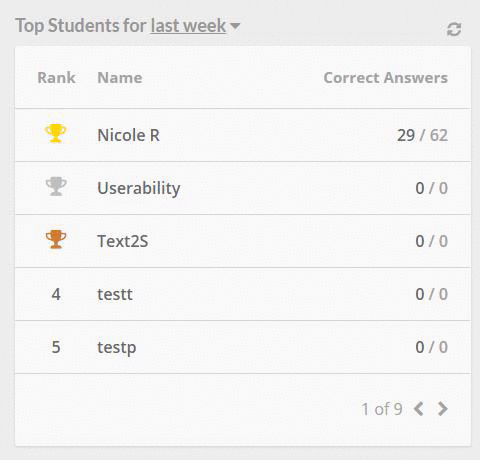Viewport: 480px width, 460px height.
Task: Sort by the Rank column header
Action: [56, 78]
